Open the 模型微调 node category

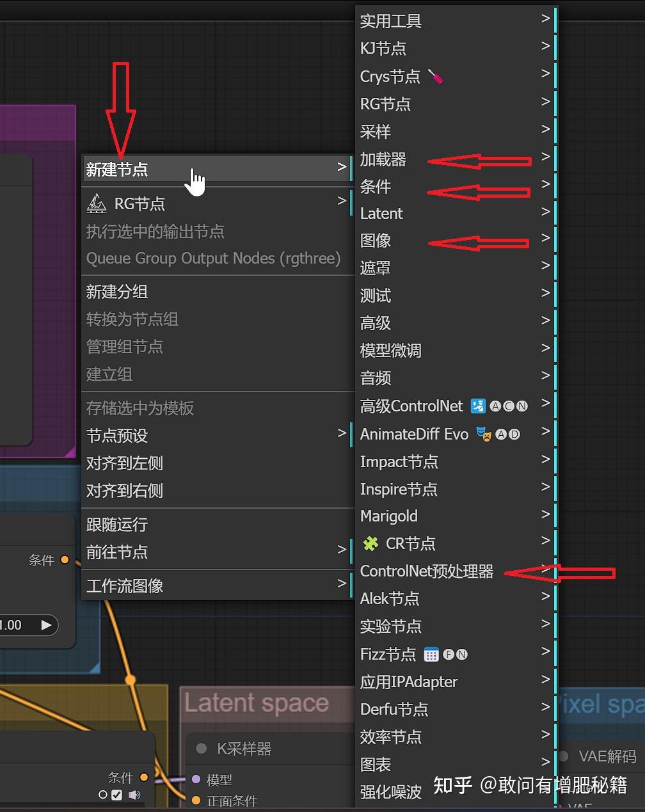(x=456, y=351)
